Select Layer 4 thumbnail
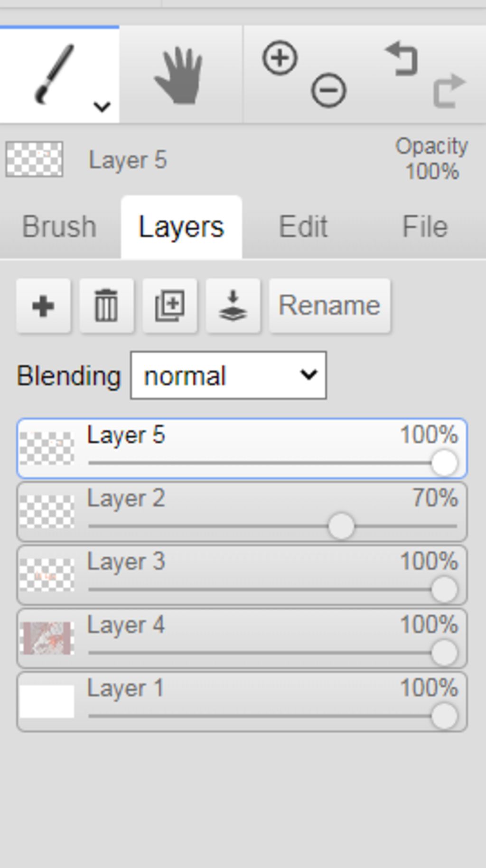Image resolution: width=486 pixels, height=868 pixels. (x=47, y=638)
